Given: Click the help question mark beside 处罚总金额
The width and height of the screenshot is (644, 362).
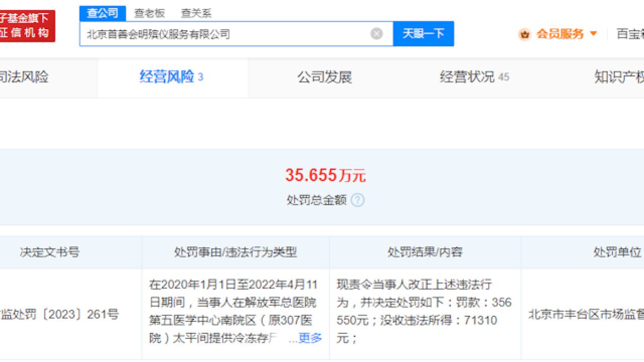Looking at the screenshot, I should (358, 200).
